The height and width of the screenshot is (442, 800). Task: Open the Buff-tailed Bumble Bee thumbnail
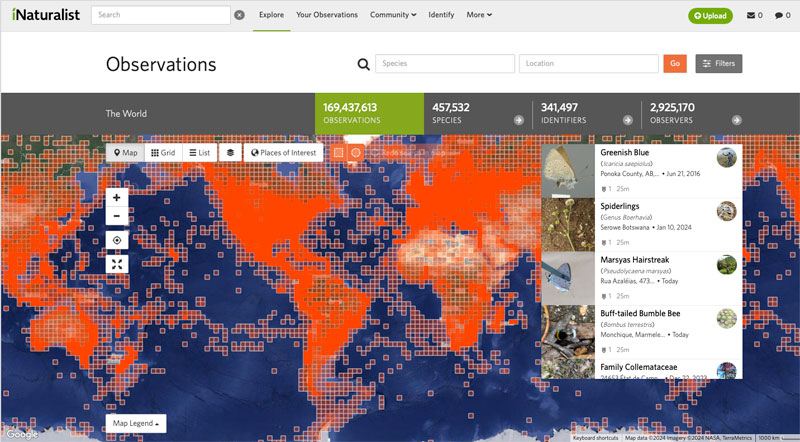tap(568, 332)
